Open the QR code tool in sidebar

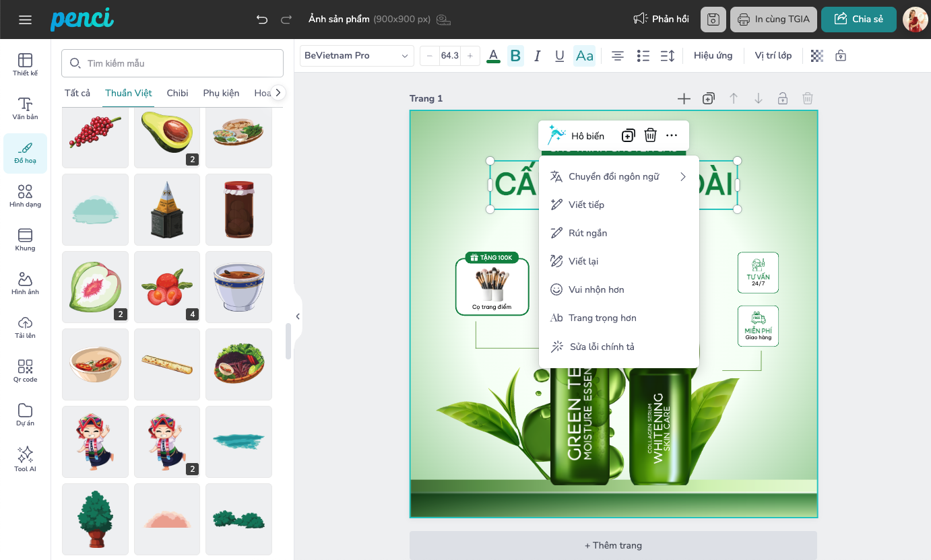point(25,370)
